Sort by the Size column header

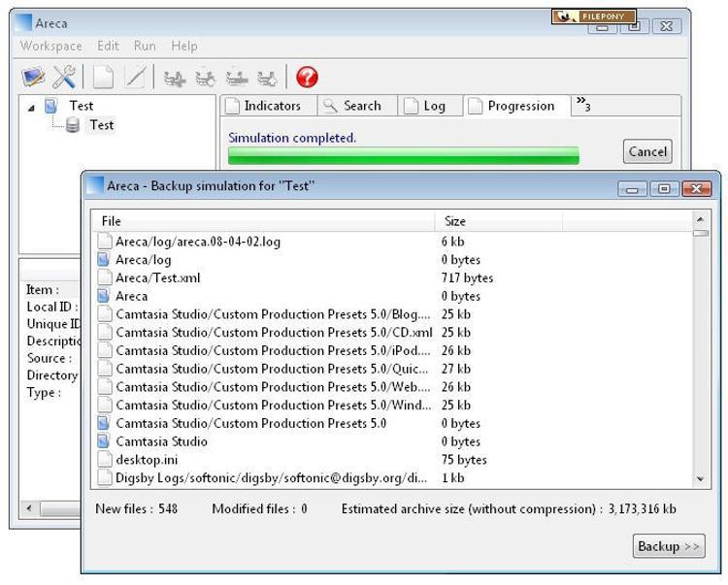(499, 221)
